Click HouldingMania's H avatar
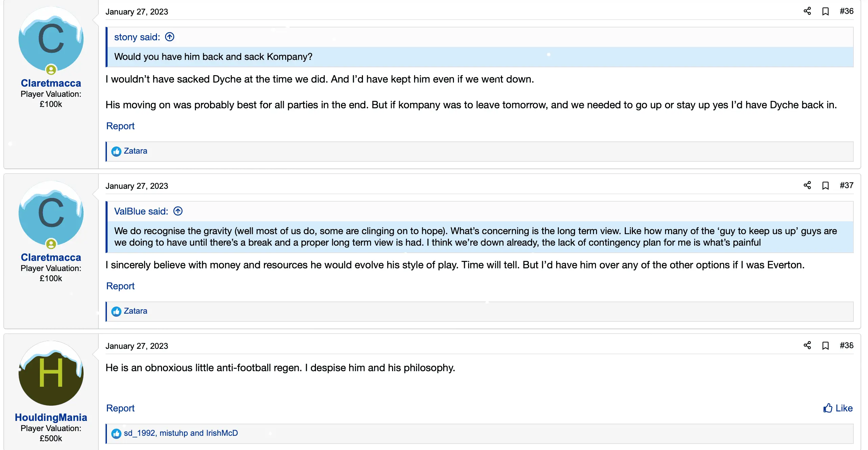 point(51,373)
